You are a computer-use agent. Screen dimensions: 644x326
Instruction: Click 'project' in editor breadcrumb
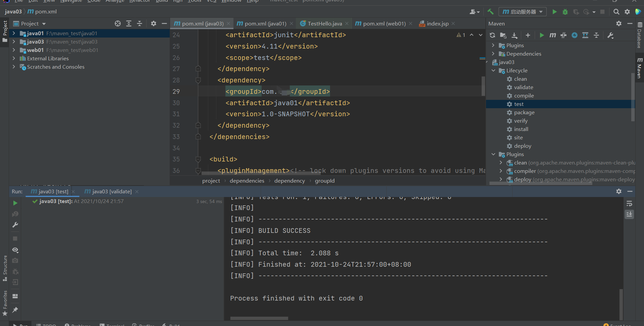click(211, 181)
